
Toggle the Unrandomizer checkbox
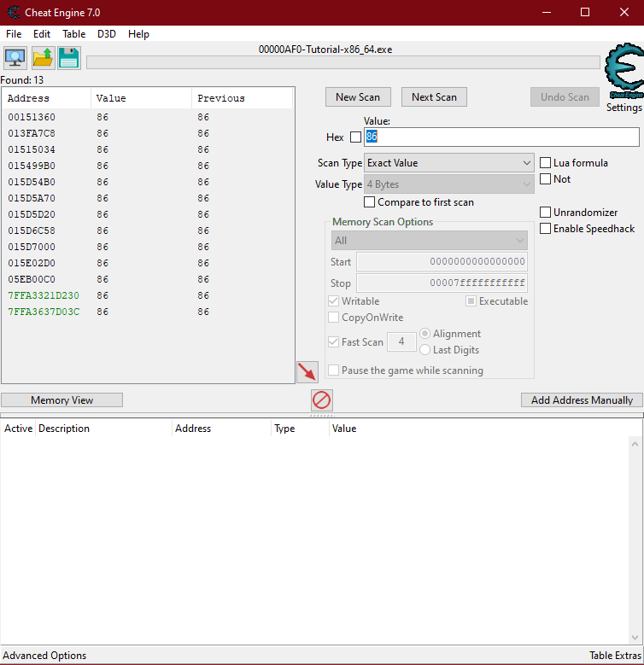point(545,212)
